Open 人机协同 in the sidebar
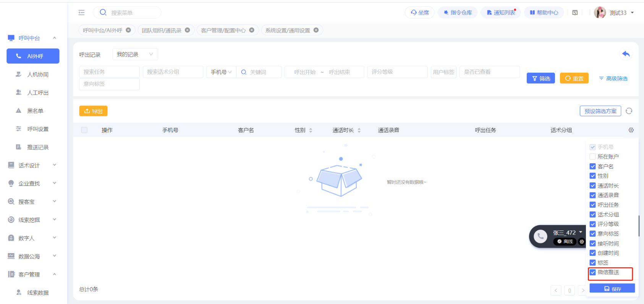Image resolution: width=644 pixels, height=304 pixels. [37, 75]
